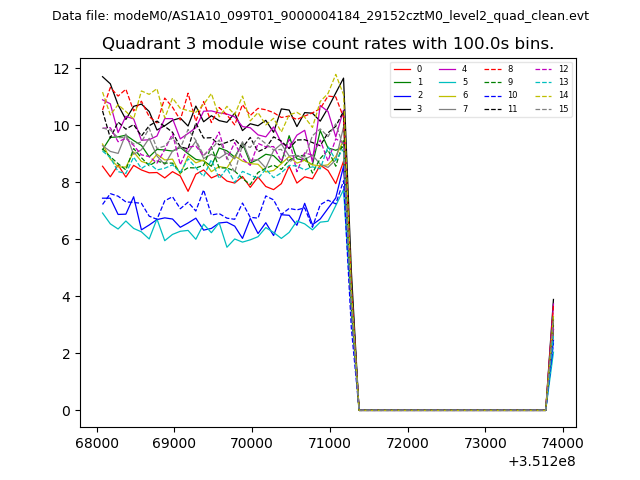Click the black module 3 legend entry
640x480 pixels.
click(x=401, y=108)
